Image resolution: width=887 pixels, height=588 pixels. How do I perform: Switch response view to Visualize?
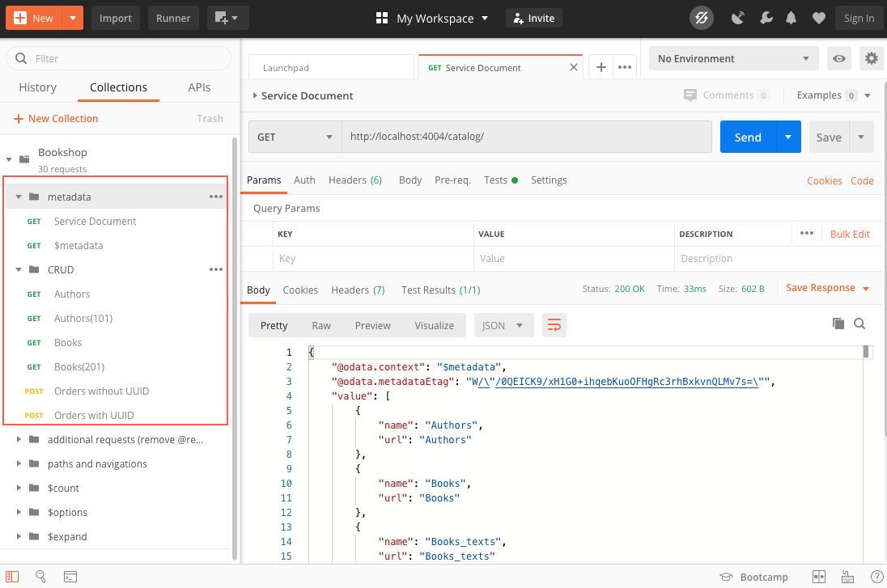(x=434, y=325)
